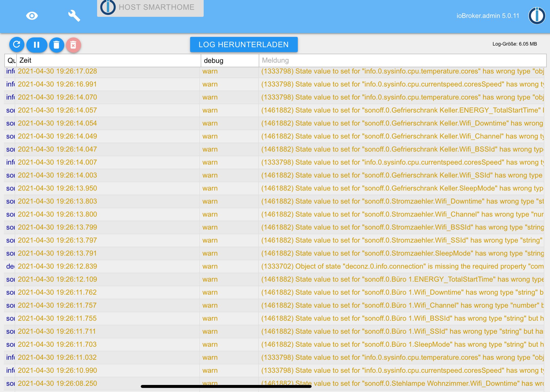Click warn level in 19:26:11.032 row
The image size is (550, 392).
(210, 357)
